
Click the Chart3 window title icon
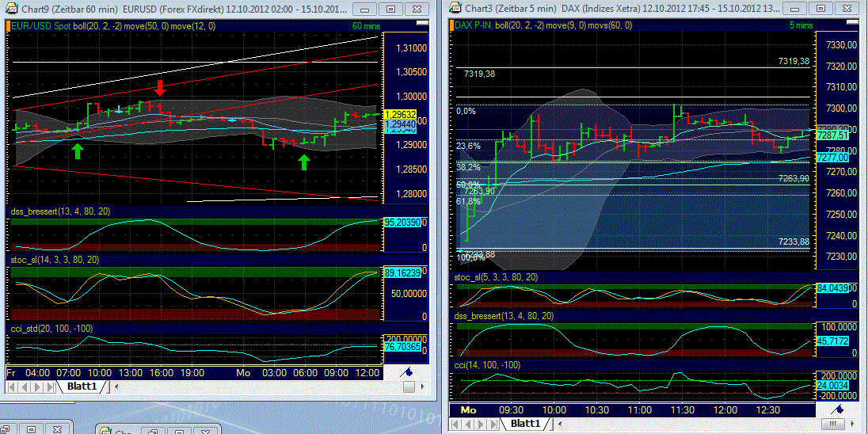[x=455, y=8]
